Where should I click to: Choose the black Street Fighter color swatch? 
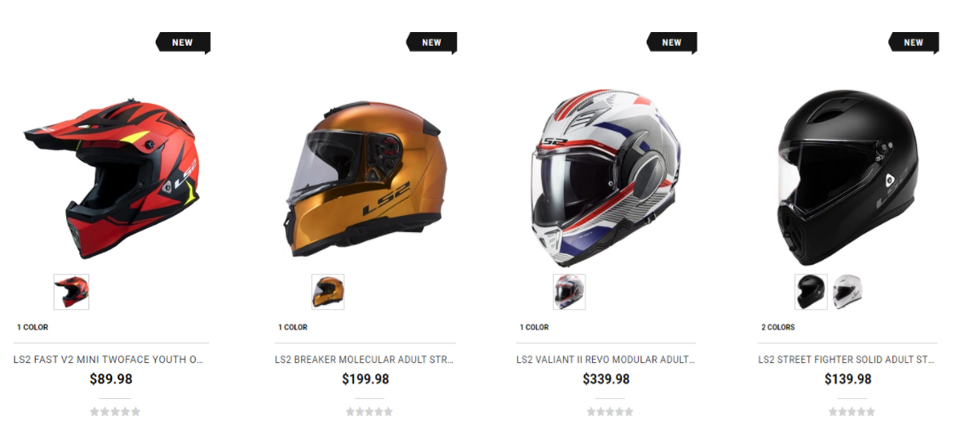click(810, 292)
